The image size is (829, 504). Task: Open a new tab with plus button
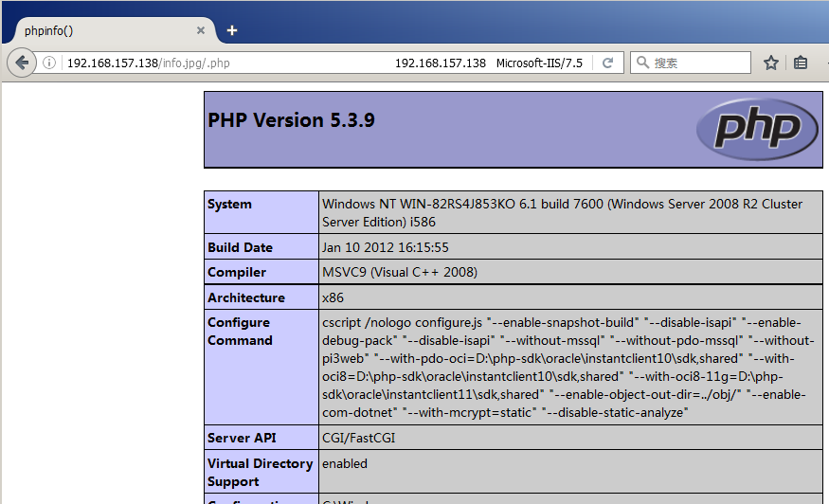[x=231, y=30]
